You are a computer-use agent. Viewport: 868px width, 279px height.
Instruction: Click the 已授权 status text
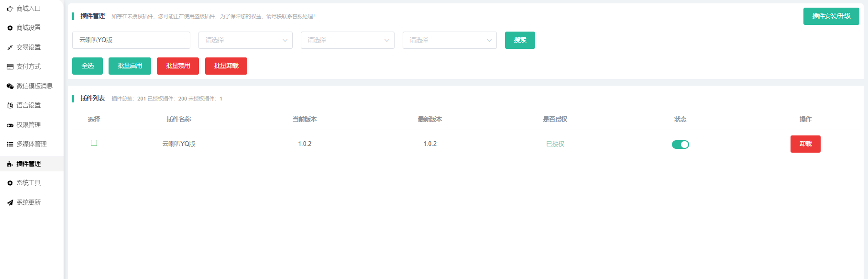coord(555,144)
